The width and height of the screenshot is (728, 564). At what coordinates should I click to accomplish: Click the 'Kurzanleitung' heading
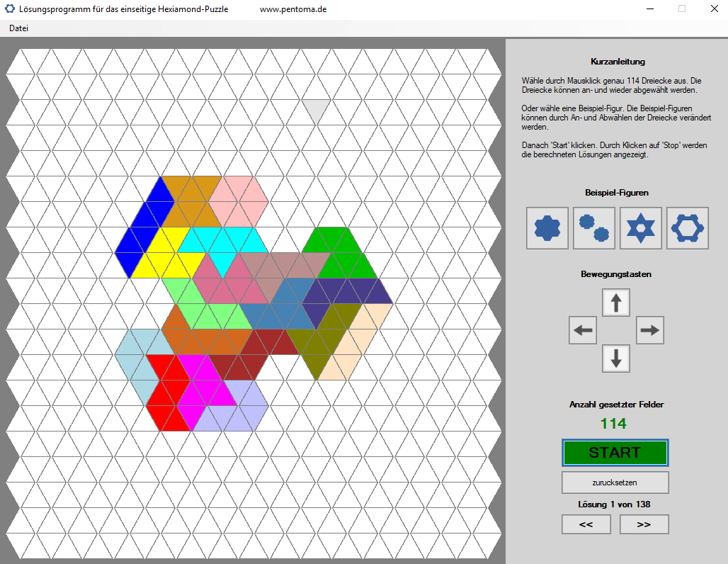coord(618,62)
